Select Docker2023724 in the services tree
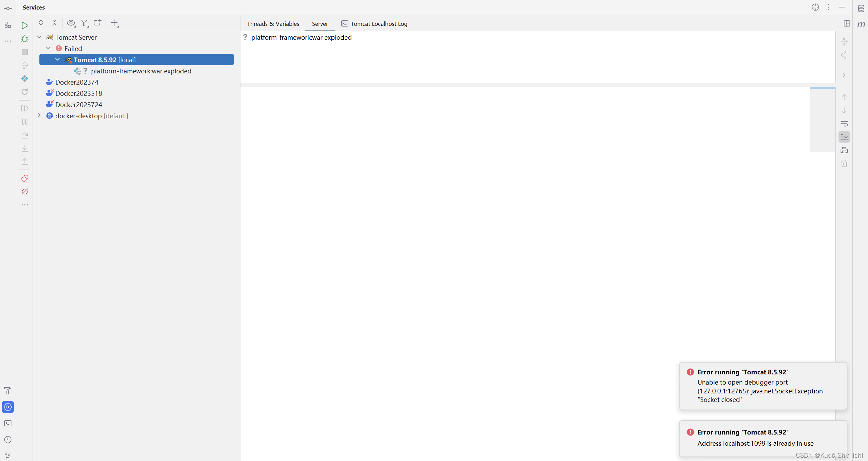 pyautogui.click(x=78, y=105)
